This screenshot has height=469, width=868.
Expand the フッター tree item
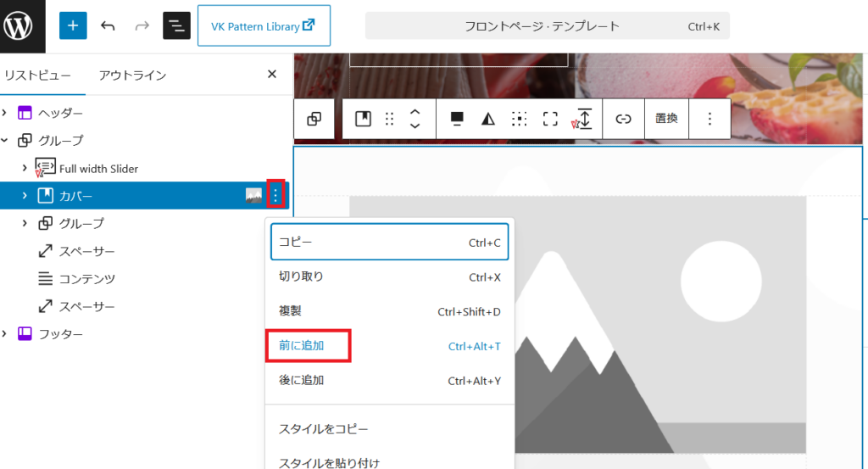click(x=7, y=334)
